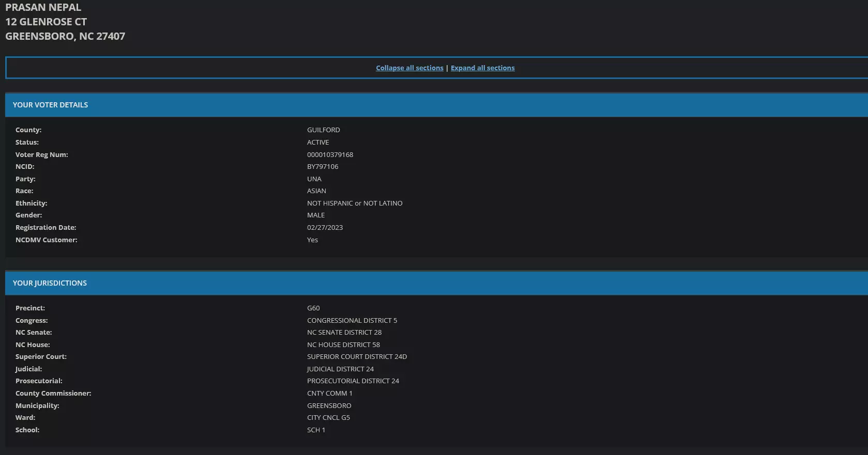Click the NC House District 58 text

(x=343, y=344)
